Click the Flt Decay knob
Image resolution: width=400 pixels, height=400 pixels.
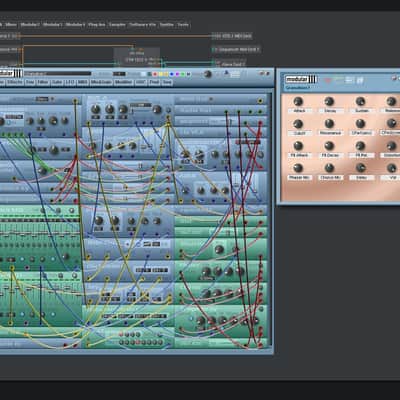point(329,146)
